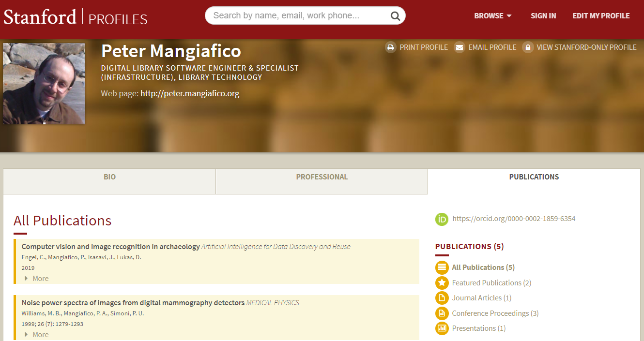Open the peter.mangiafico.org web page link
The image size is (644, 341).
point(190,93)
